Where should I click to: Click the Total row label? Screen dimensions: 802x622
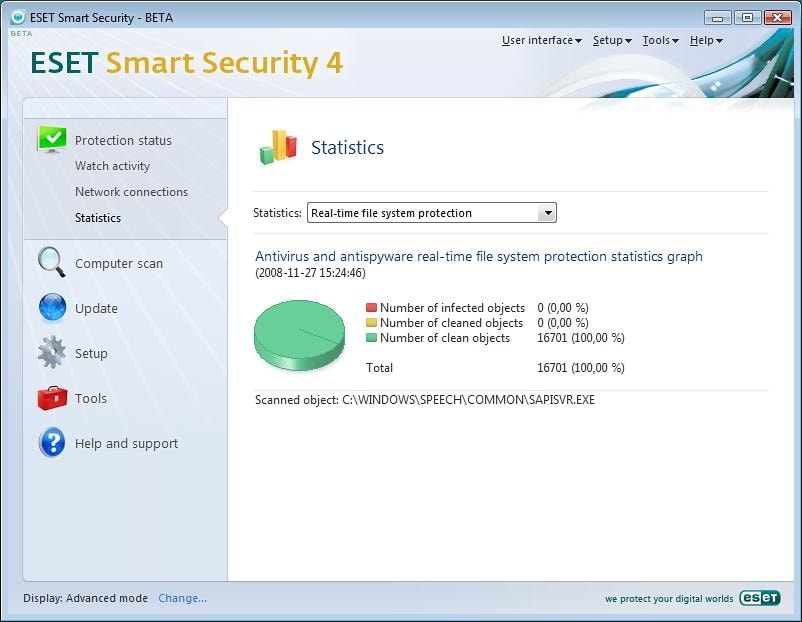[x=380, y=368]
